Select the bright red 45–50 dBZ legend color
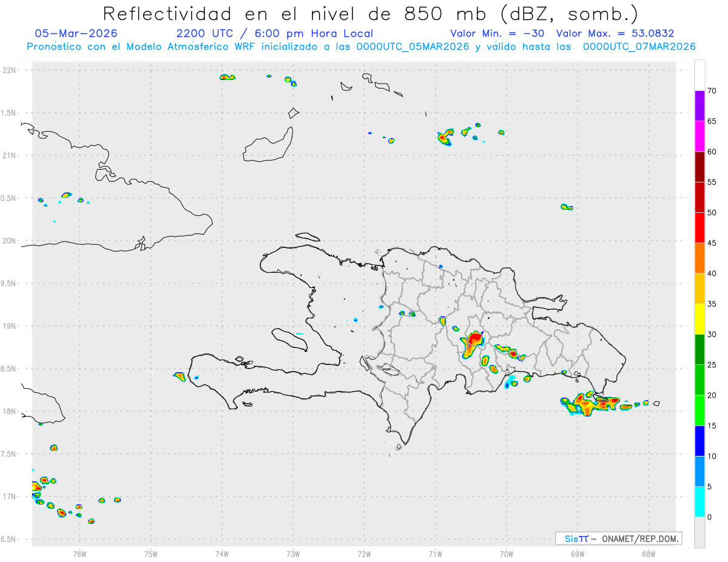Viewport: 728px width, 562px height. [x=699, y=227]
